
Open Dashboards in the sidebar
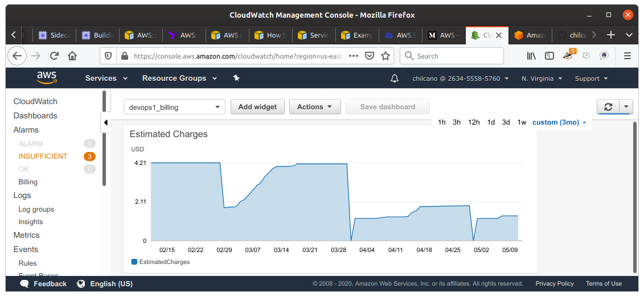point(35,115)
